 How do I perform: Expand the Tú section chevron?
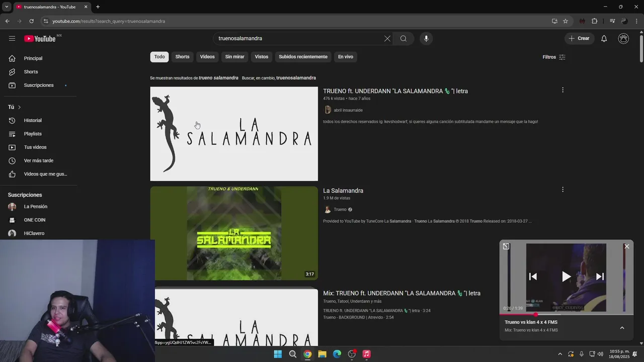19,107
